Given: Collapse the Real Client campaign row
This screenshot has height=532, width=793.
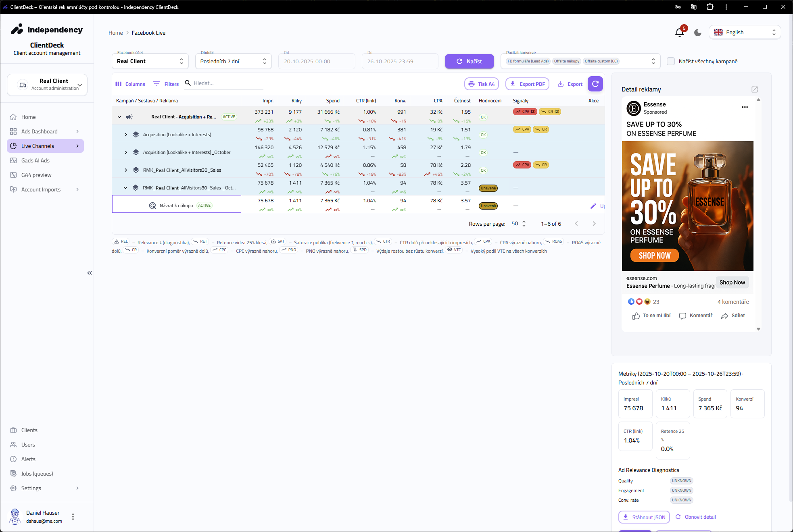Looking at the screenshot, I should click(x=119, y=117).
